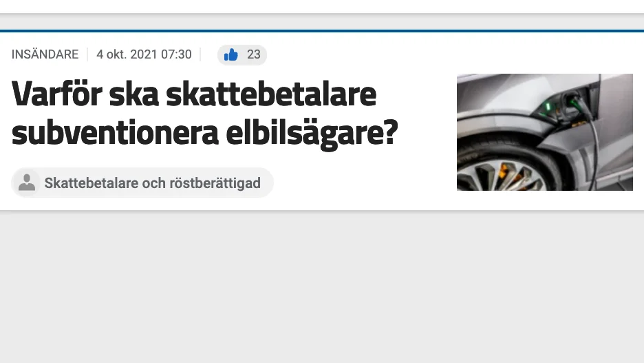Click the author avatar person icon
The image size is (644, 363).
[x=27, y=183]
